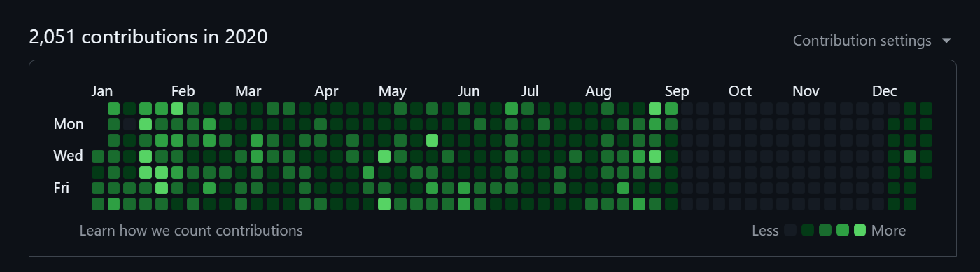Click the Mon weekday label
Screen dimensions: 980x272
click(x=69, y=124)
